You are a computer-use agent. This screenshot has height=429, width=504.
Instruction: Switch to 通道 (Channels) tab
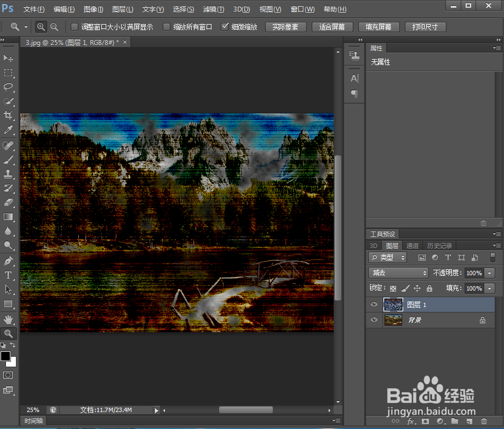(413, 246)
